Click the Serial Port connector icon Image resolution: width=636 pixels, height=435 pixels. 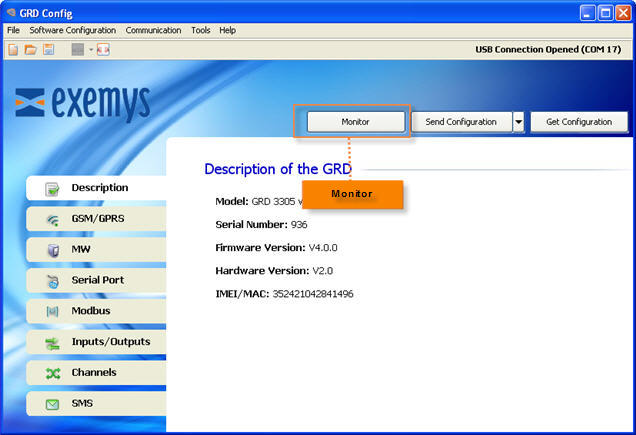tap(53, 281)
